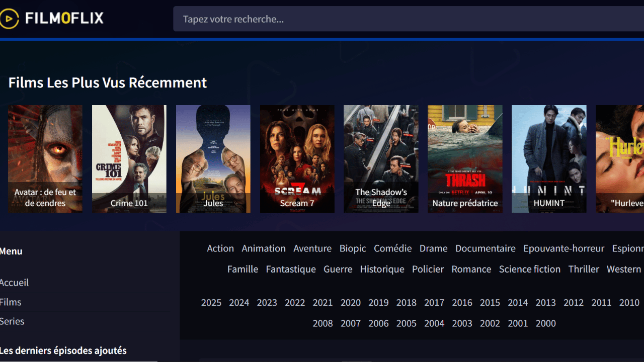Filter by Guerre genre

(338, 269)
